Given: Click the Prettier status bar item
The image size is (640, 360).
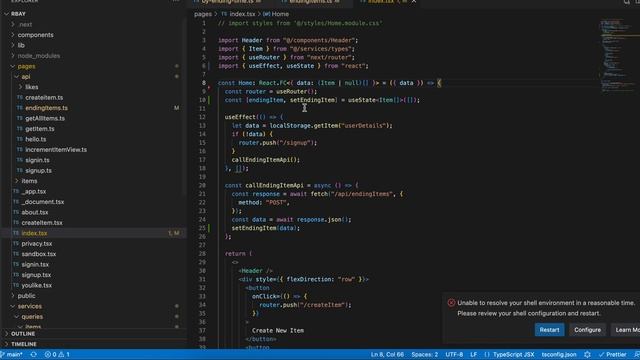Looking at the screenshot, I should [612, 354].
